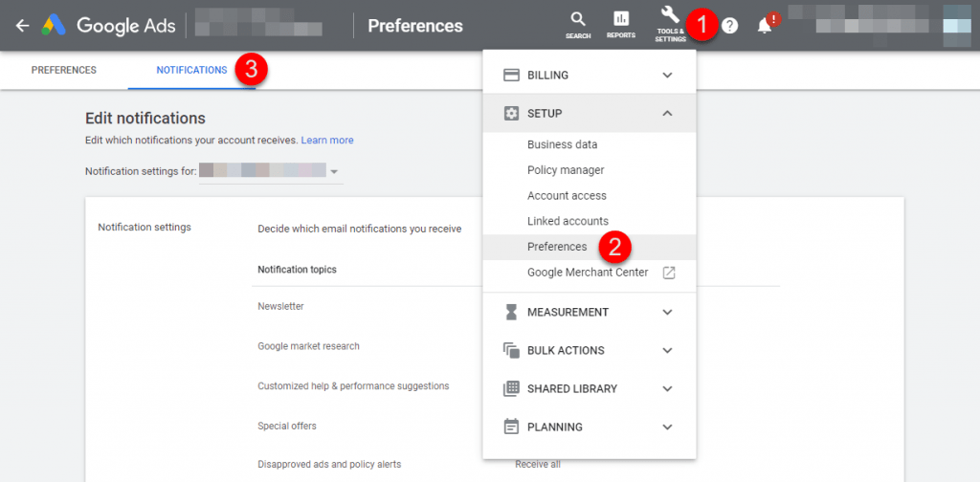This screenshot has height=482, width=980.
Task: Click the BULK ACTIONS heading text
Action: [x=567, y=351]
